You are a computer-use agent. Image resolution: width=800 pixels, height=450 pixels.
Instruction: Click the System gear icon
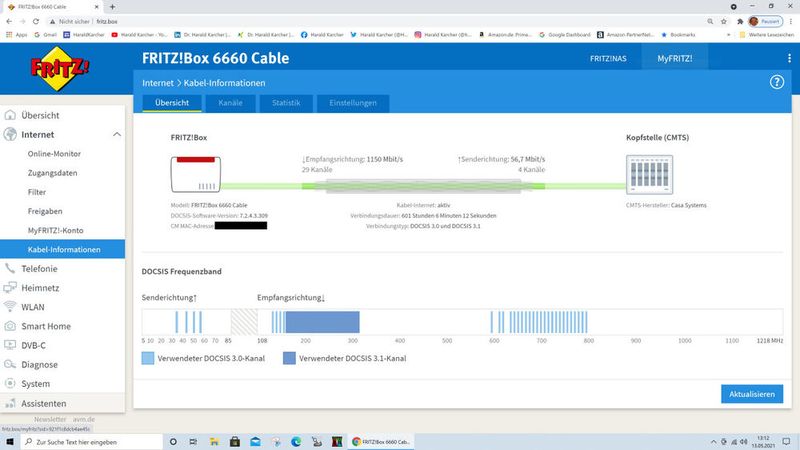point(10,383)
